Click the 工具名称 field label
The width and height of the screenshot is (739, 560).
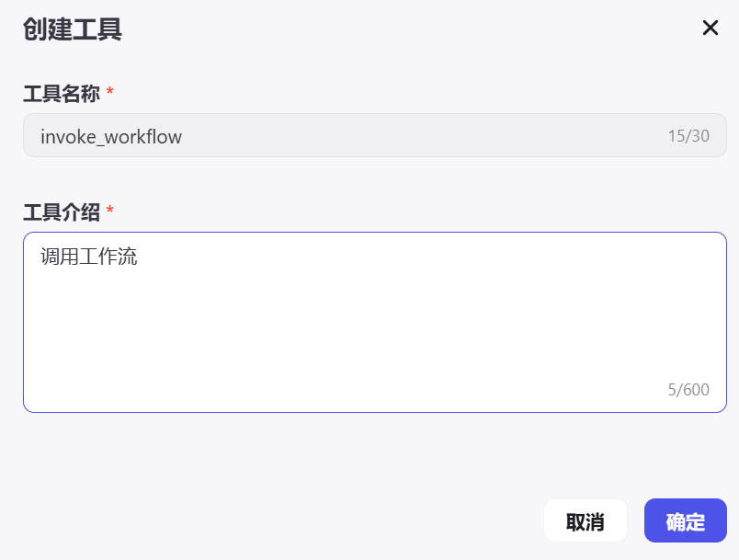pos(61,93)
